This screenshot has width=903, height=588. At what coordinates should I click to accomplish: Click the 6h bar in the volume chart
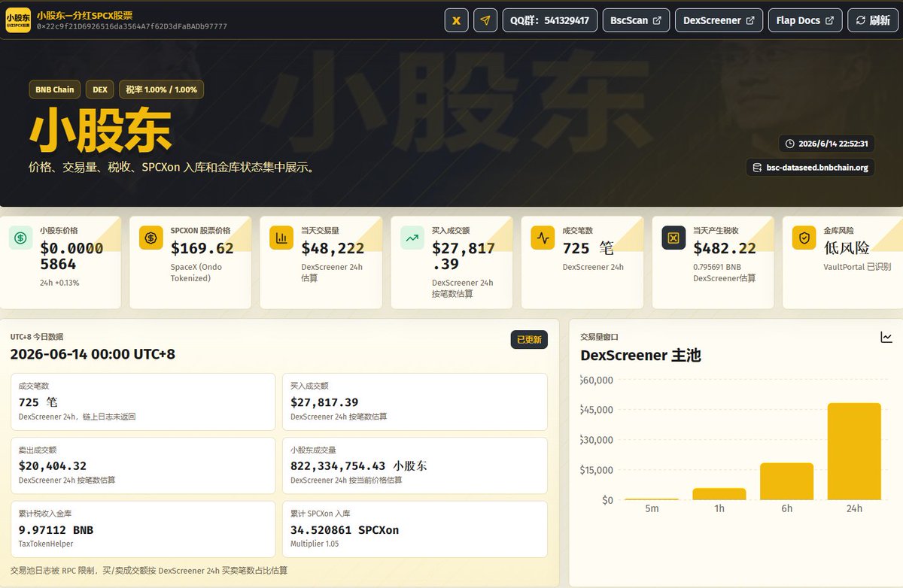(x=786, y=481)
